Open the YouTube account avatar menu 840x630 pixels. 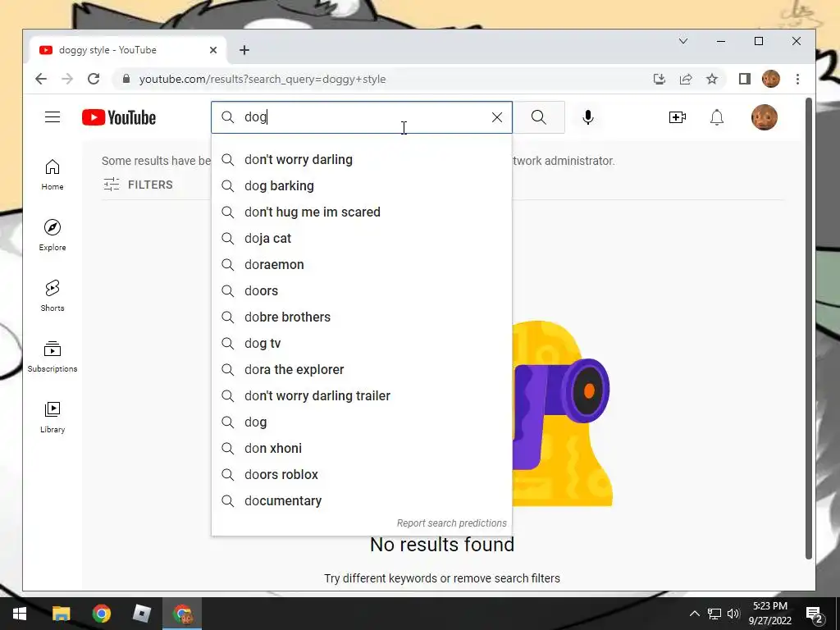(765, 117)
